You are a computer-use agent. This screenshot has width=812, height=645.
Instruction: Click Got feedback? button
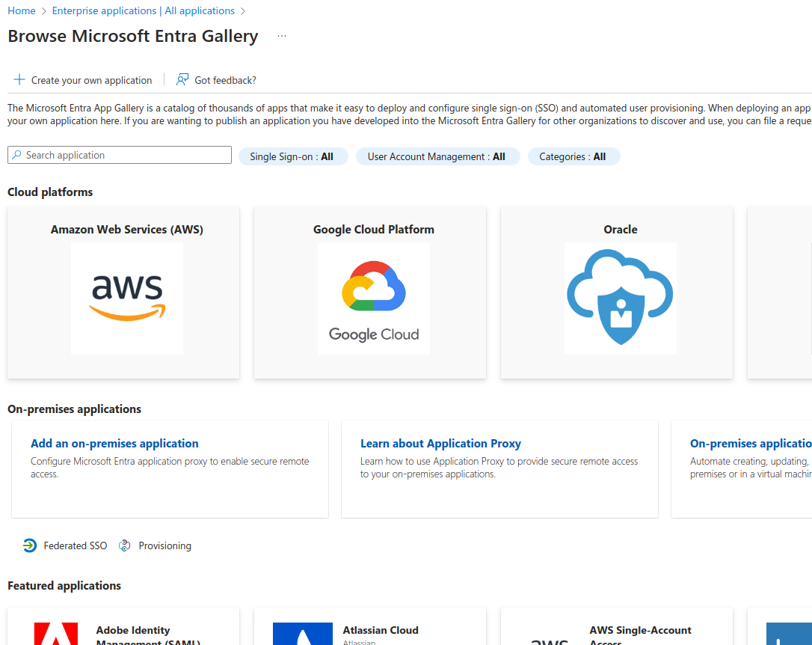coord(217,80)
